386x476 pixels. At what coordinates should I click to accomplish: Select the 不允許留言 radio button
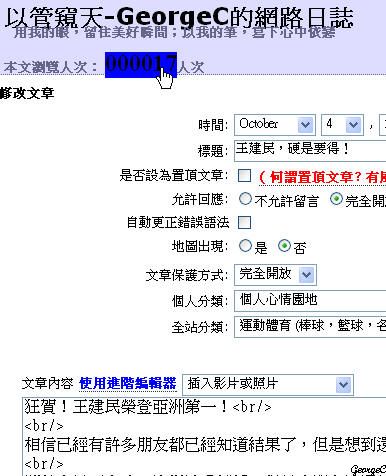coord(245,199)
